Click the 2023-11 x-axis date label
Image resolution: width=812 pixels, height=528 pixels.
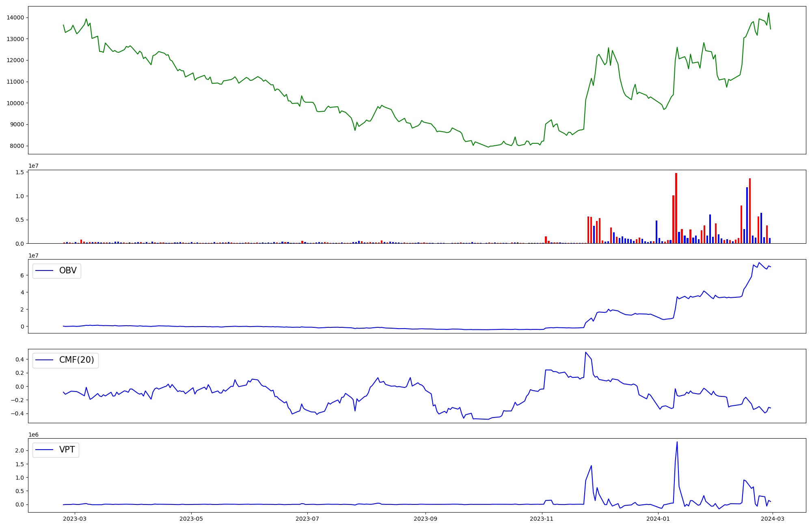[x=542, y=519]
